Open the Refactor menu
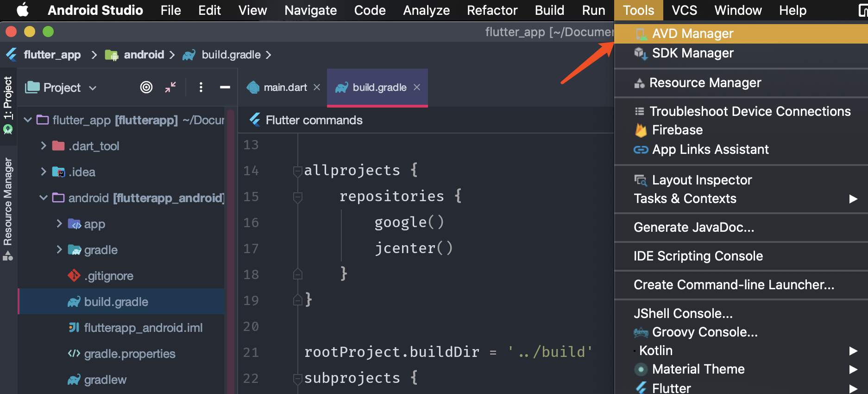 click(492, 10)
